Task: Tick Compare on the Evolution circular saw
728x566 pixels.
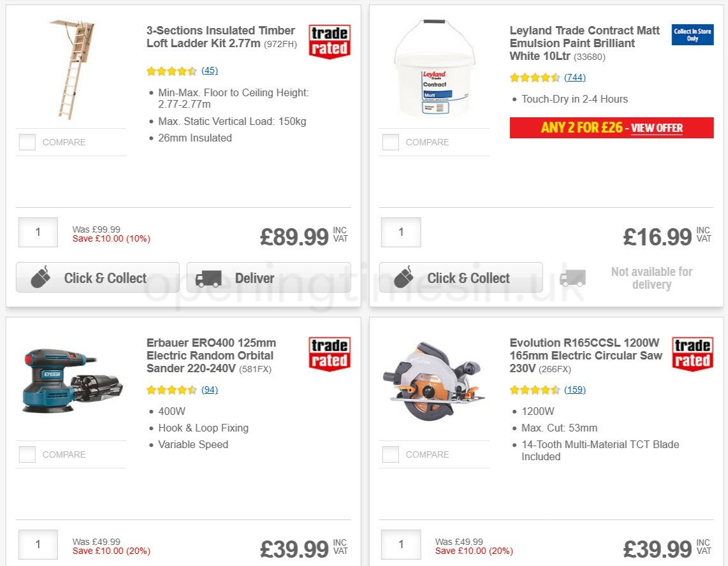Action: (390, 454)
